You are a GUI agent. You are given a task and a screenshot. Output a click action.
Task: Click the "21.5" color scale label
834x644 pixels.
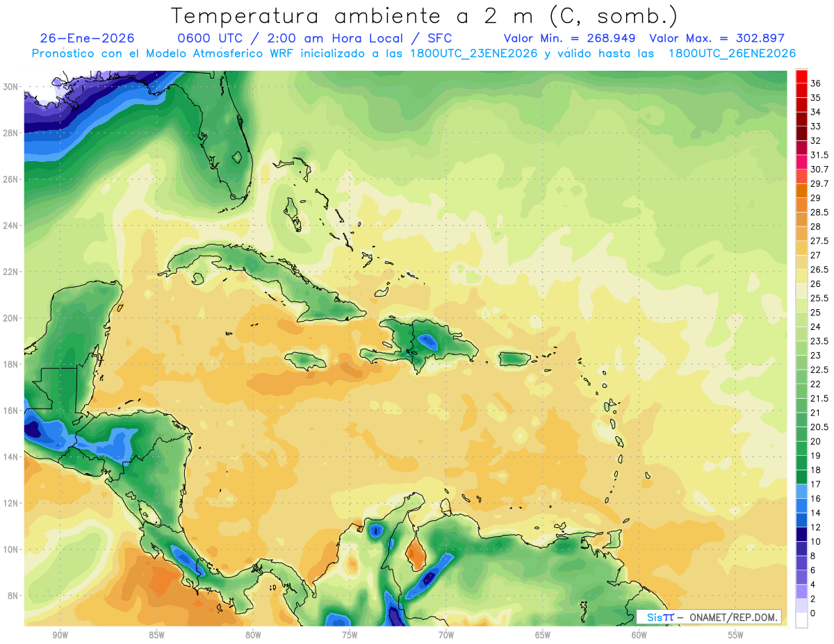(x=819, y=398)
